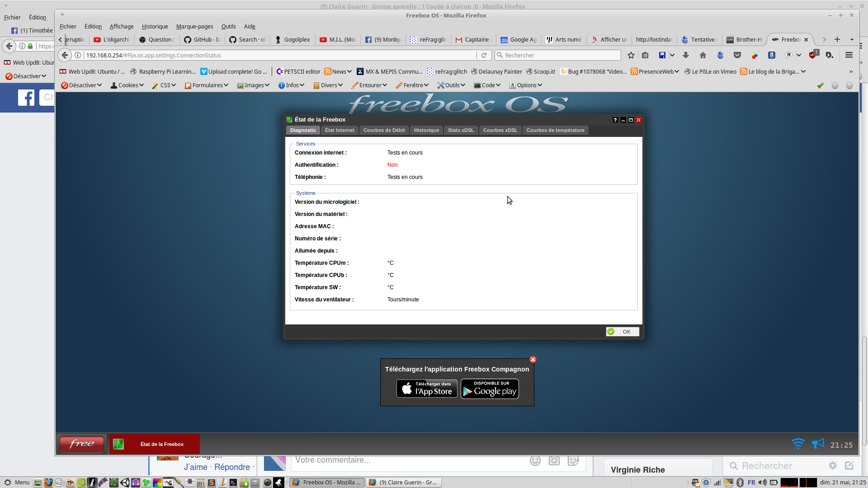Click the Google Play download badge
Image resolution: width=868 pixels, height=488 pixels.
pos(490,389)
